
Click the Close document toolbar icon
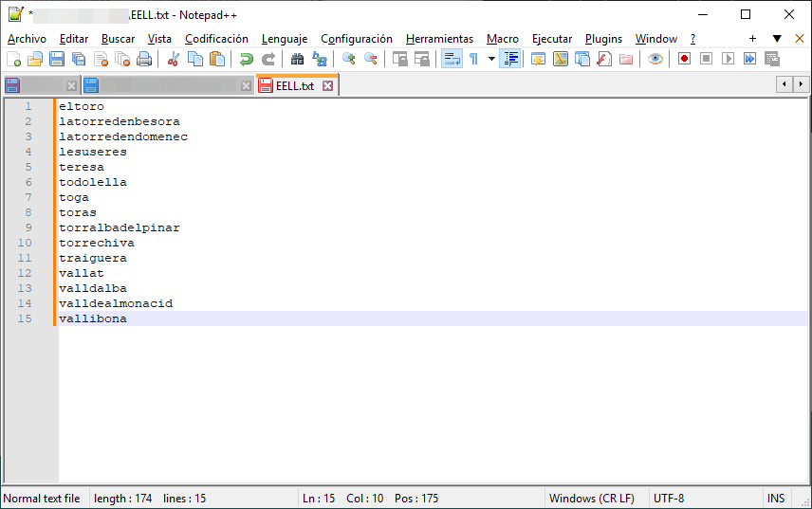(101, 59)
